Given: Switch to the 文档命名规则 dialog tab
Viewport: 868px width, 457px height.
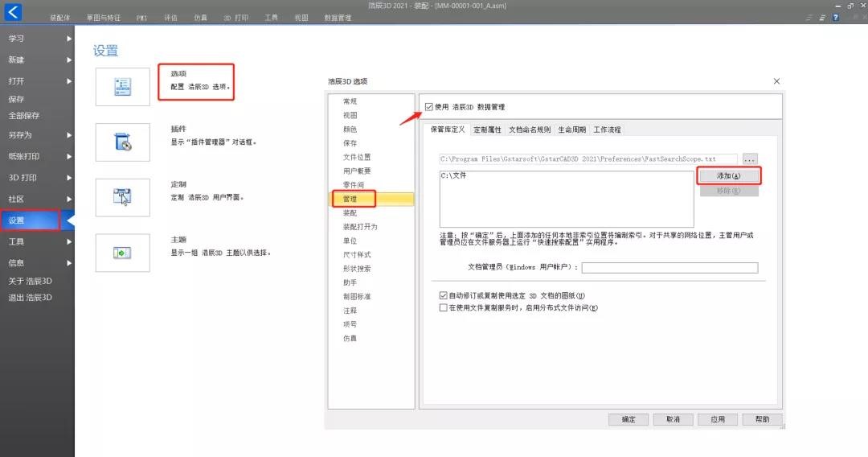Looking at the screenshot, I should (x=530, y=130).
